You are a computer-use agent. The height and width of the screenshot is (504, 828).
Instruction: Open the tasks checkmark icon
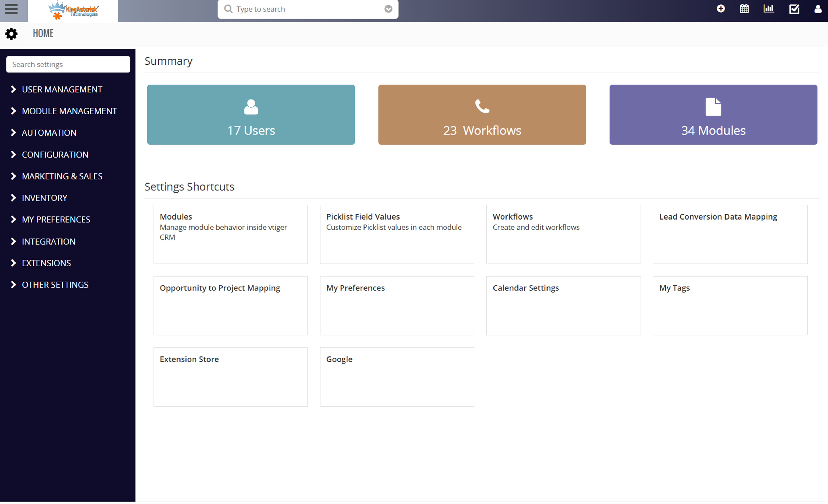(x=794, y=9)
